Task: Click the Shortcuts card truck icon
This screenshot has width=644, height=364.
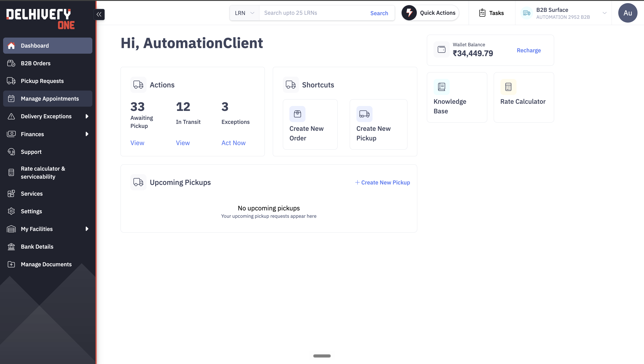Action: pos(291,85)
